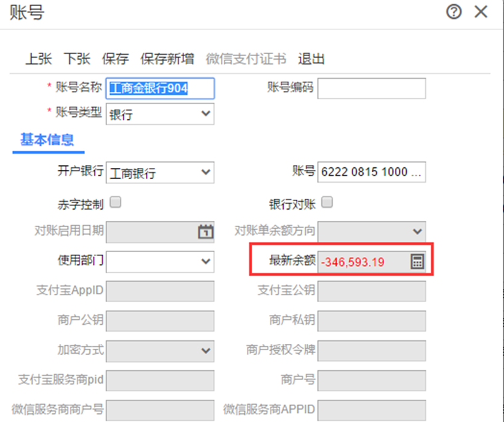Click the 账号 field with 6222 0815 1000
The height and width of the screenshot is (422, 504).
372,172
